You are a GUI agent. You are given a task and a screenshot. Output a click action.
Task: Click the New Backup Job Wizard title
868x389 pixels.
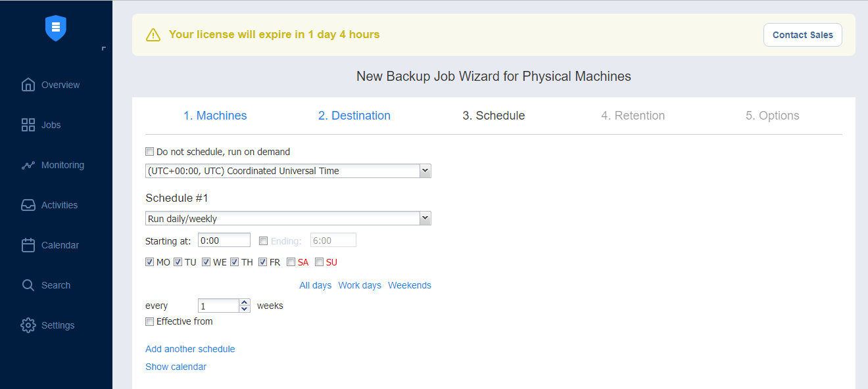click(x=494, y=76)
